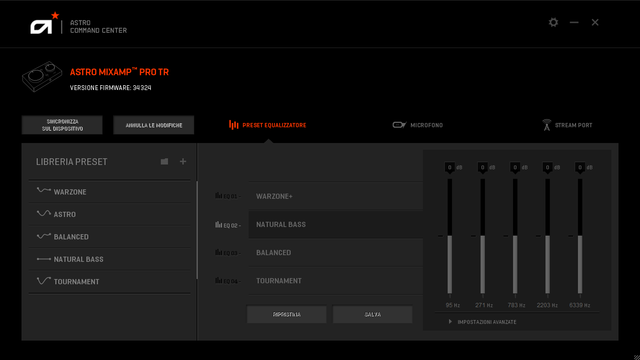Select the NATURAL BASS EQ 02 slot
The width and height of the screenshot is (640, 360).
point(336,224)
